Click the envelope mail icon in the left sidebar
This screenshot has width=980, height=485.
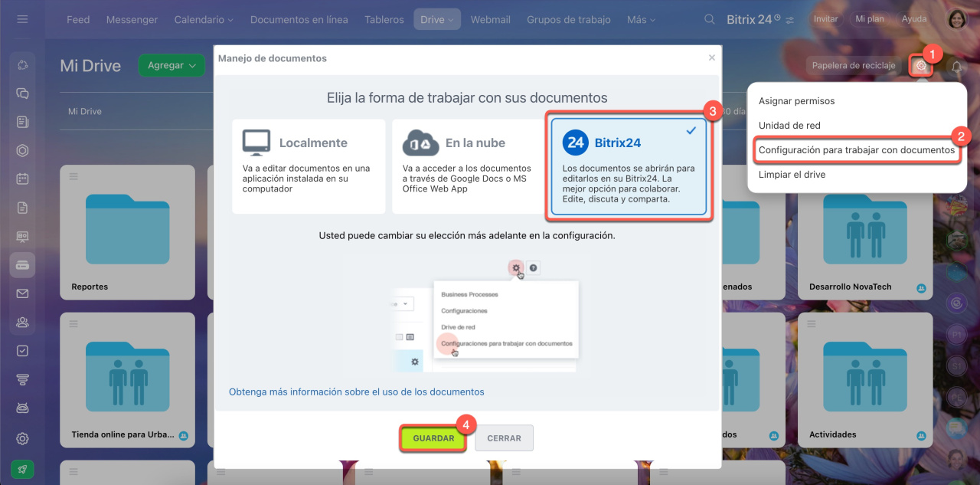(x=22, y=293)
